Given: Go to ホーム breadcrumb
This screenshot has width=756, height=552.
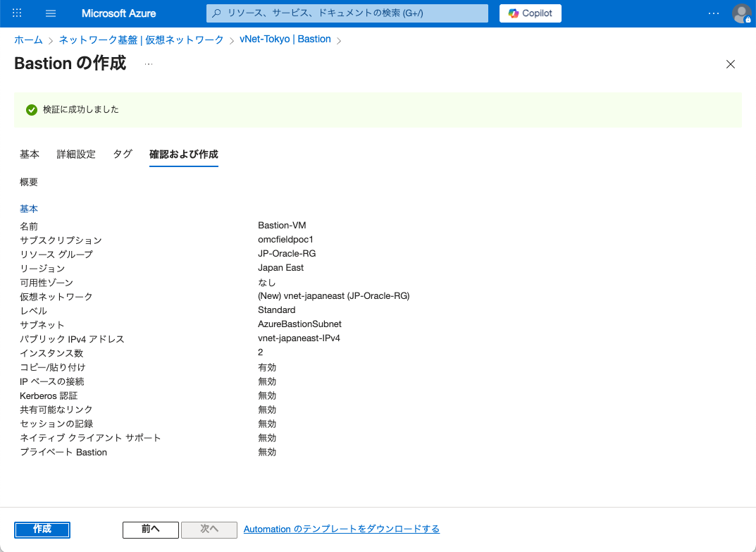Looking at the screenshot, I should coord(28,39).
